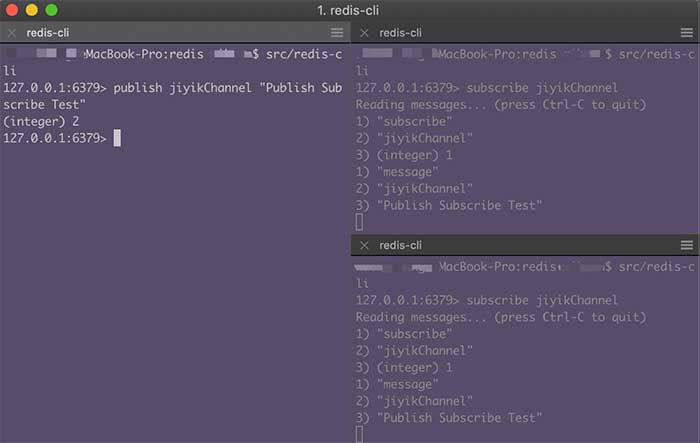The image size is (700, 443).
Task: Open the bottom-right pane's hamburger menu
Action: (687, 245)
